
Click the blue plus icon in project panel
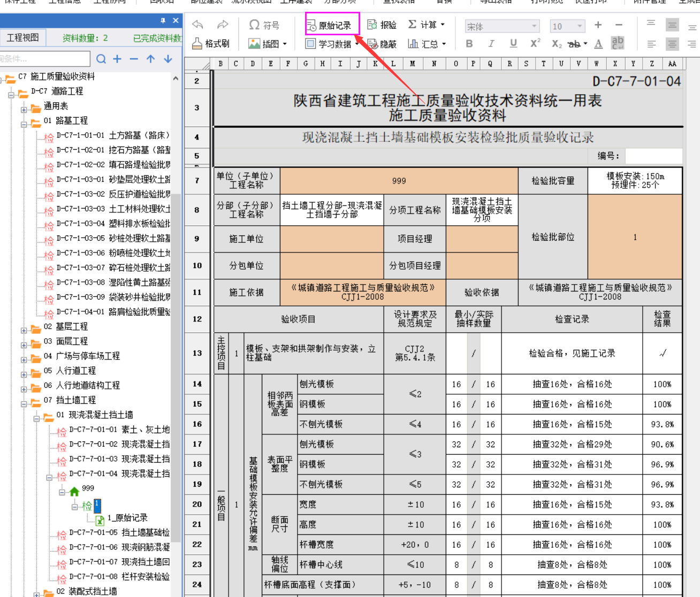[x=117, y=59]
